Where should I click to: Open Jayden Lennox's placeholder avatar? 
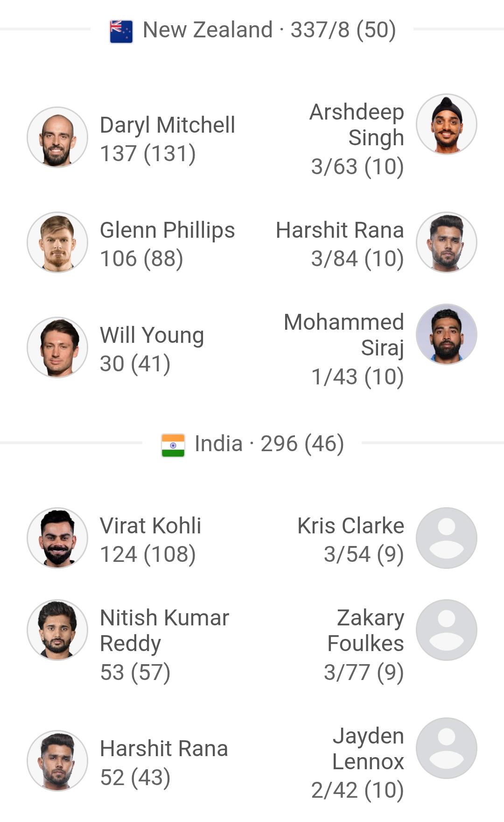(x=446, y=748)
